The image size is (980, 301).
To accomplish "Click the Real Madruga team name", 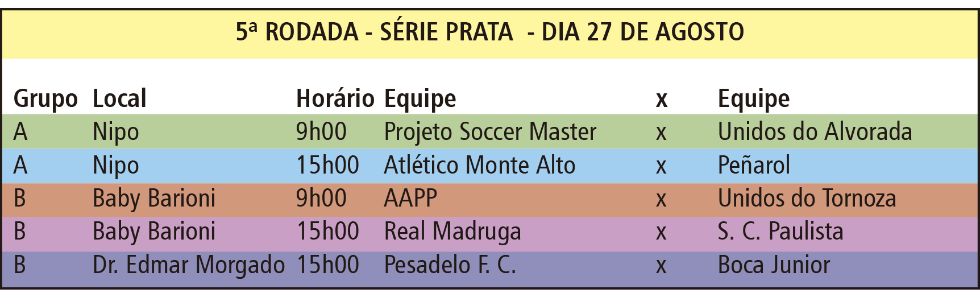I will (452, 232).
